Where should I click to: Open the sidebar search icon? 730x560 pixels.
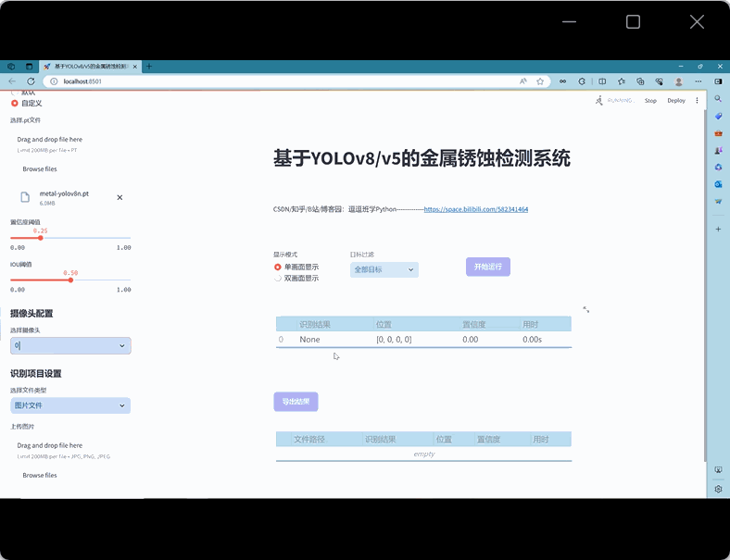(718, 99)
